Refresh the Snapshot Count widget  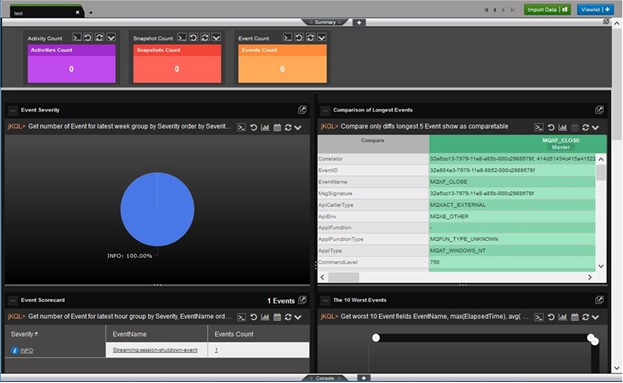(205, 37)
